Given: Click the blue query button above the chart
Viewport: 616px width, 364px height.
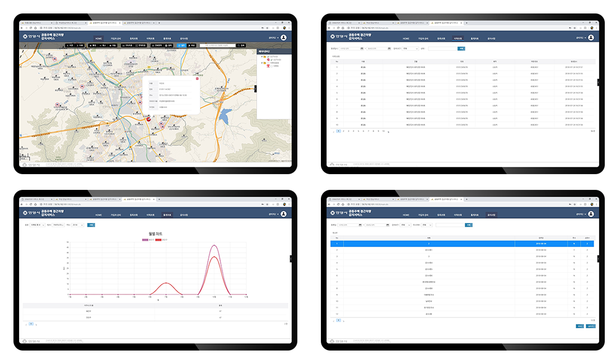Looking at the screenshot, I should click(x=91, y=225).
